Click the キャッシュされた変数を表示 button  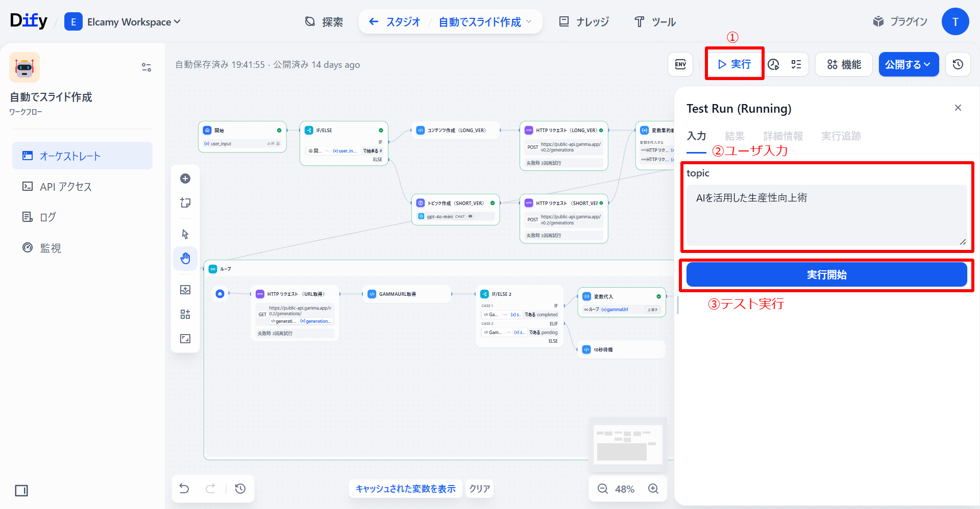pyautogui.click(x=405, y=489)
